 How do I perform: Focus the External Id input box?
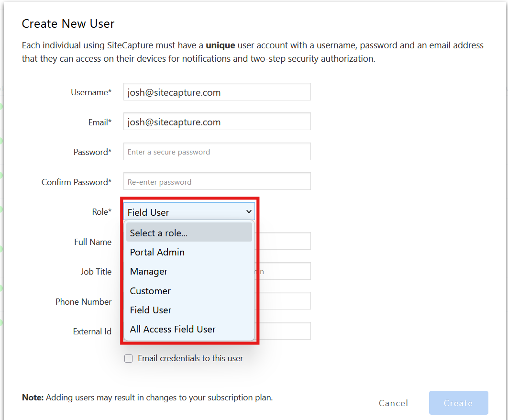[283, 331]
